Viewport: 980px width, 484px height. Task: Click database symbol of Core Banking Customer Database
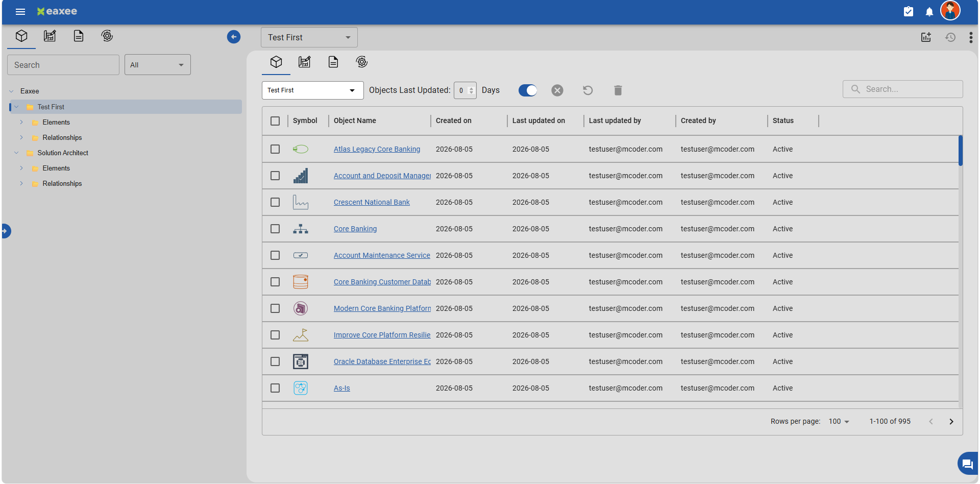301,282
